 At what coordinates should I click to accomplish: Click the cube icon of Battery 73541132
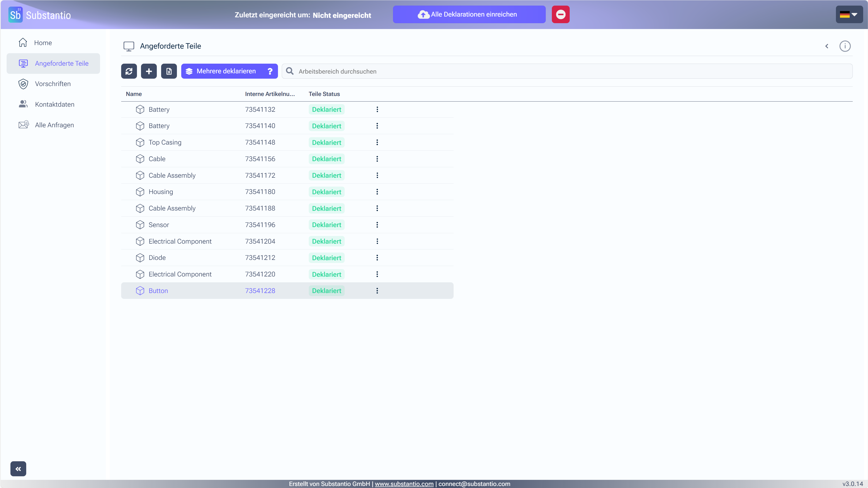[140, 109]
